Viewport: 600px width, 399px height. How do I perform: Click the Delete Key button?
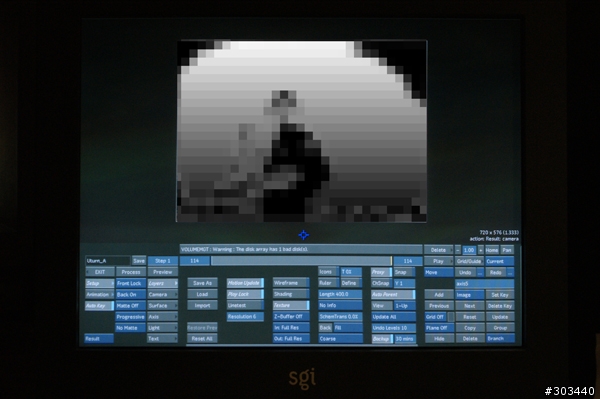coord(500,306)
